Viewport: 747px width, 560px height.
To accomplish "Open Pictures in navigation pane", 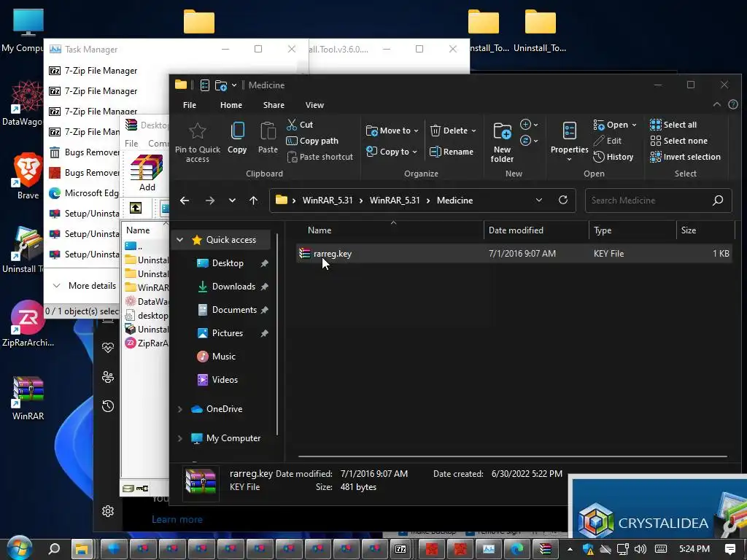I will coord(228,332).
